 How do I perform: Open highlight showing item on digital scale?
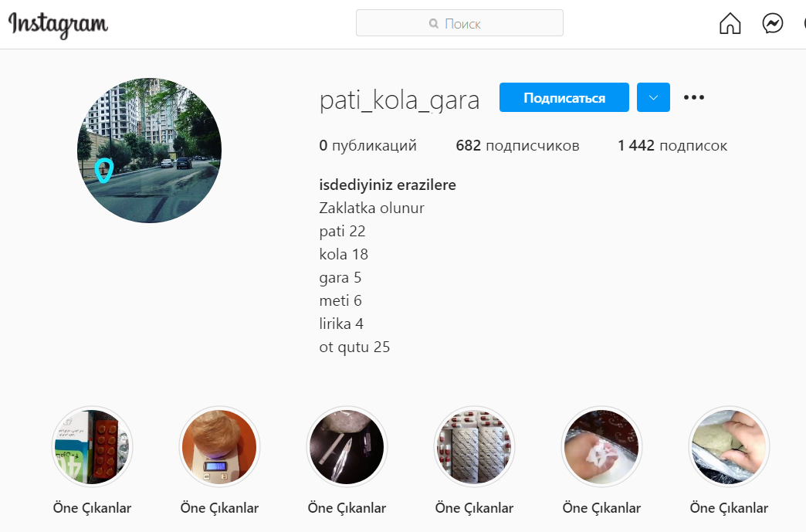pos(219,446)
